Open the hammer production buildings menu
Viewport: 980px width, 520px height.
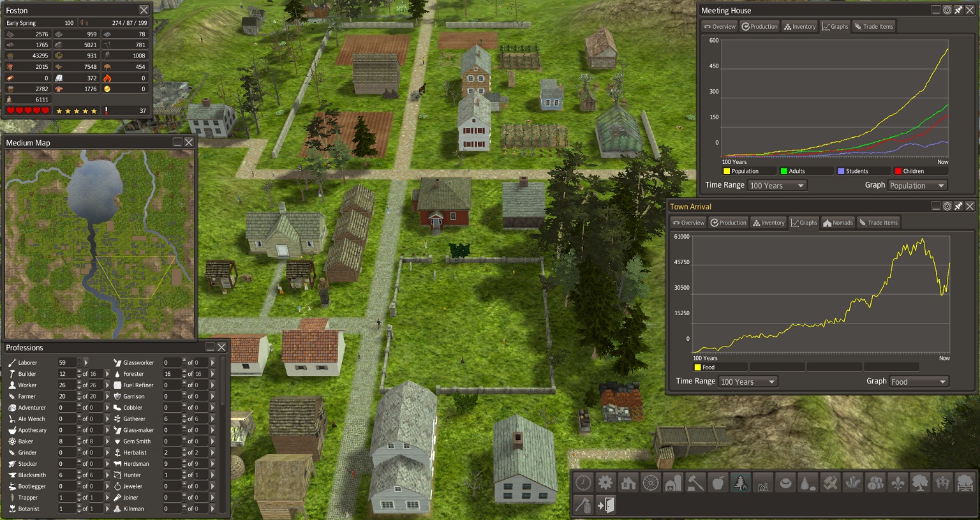click(x=695, y=482)
